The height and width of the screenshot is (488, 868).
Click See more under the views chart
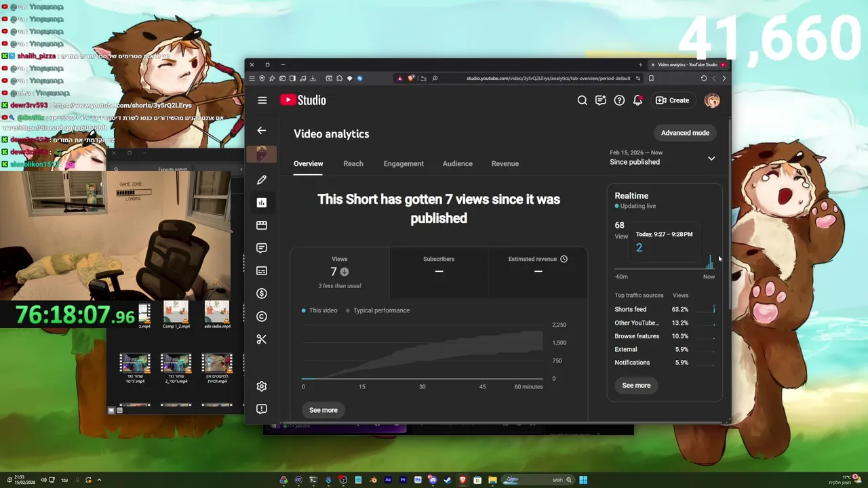(323, 410)
